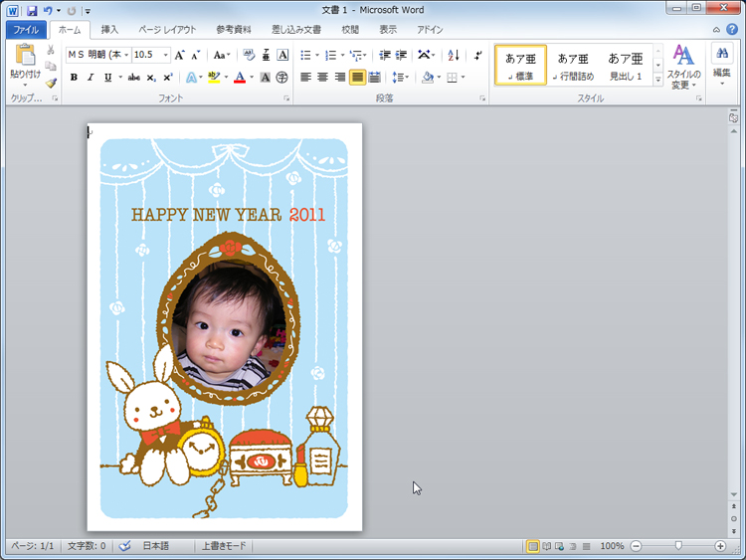The image size is (746, 560).
Task: Open the 校閲 (Review) tab
Action: coord(350,30)
